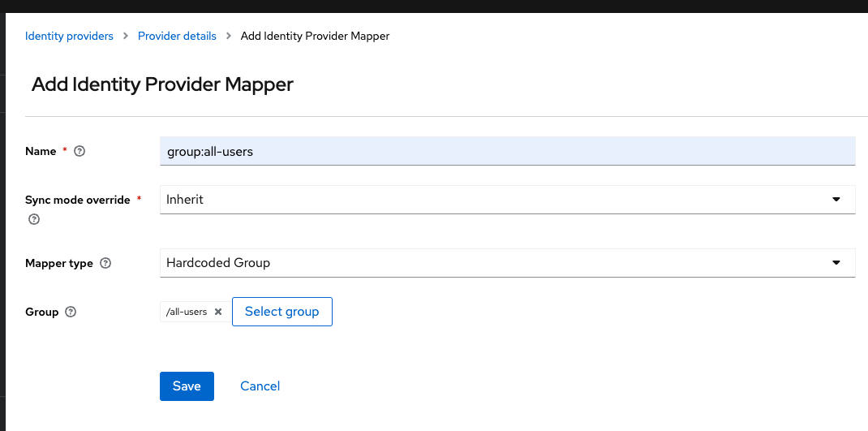Show help for Sync mode override
868x431 pixels.
pyautogui.click(x=34, y=219)
